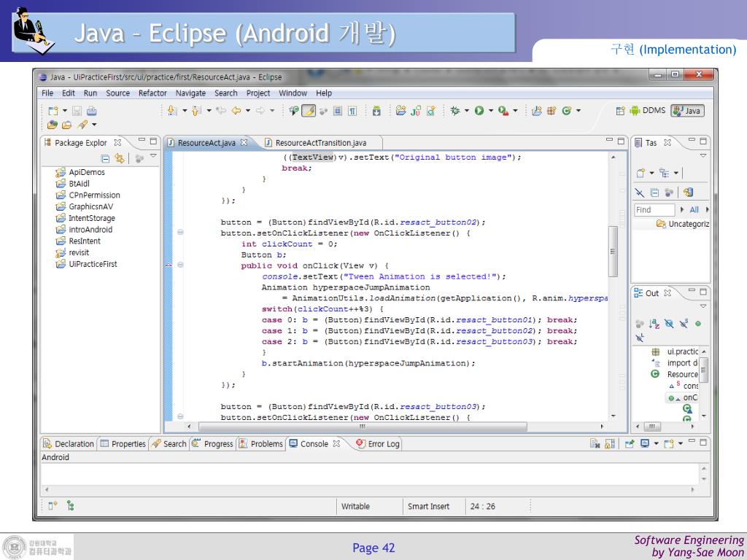This screenshot has height=560, width=747.
Task: Click the Open Perspective icon
Action: [x=620, y=111]
